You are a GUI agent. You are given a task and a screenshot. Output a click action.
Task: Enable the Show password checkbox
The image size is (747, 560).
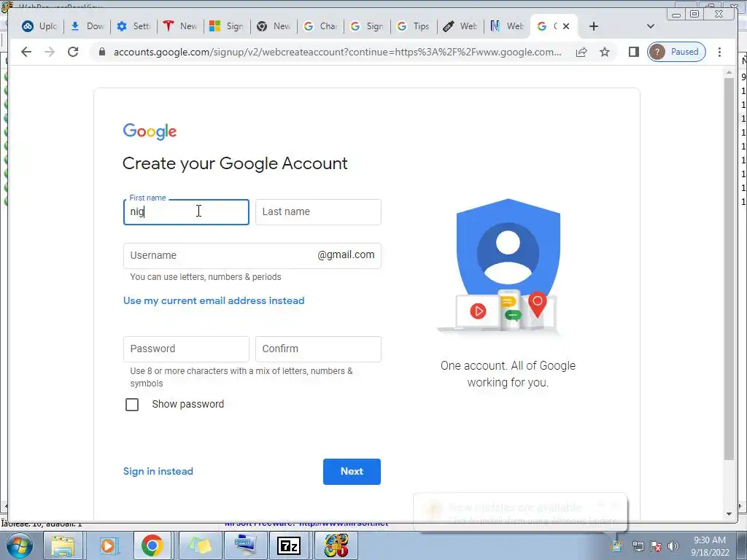click(132, 404)
